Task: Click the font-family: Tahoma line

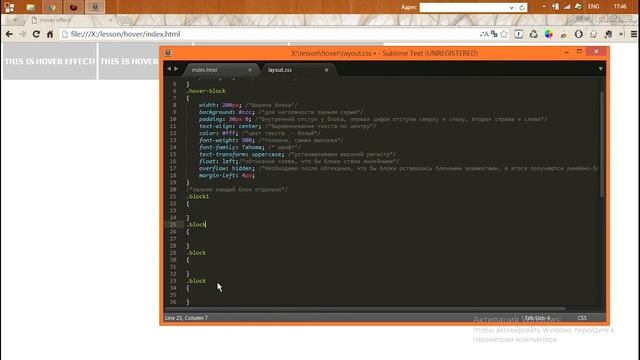Action: pos(231,147)
